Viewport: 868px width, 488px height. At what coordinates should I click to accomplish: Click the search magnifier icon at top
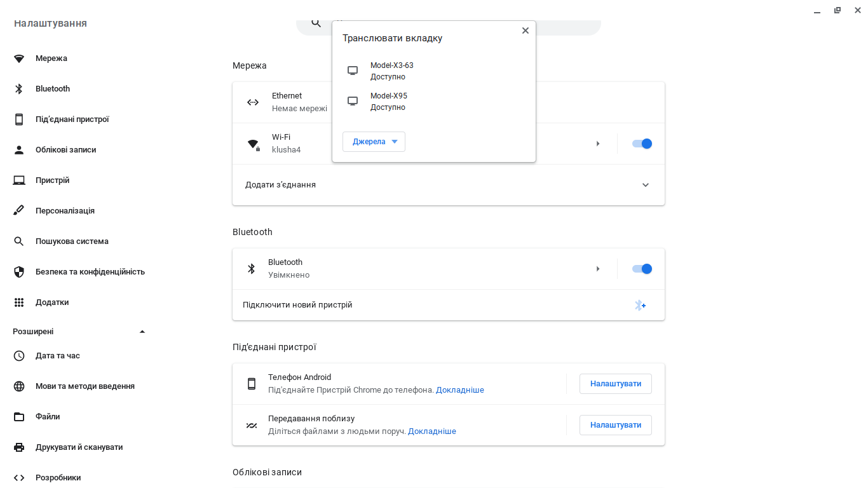click(x=316, y=24)
